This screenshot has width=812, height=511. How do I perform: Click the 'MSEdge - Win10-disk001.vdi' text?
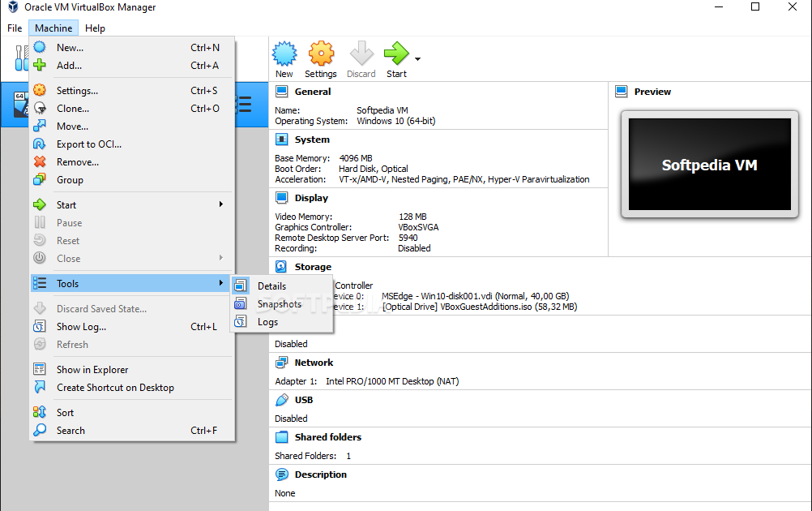pyautogui.click(x=437, y=296)
